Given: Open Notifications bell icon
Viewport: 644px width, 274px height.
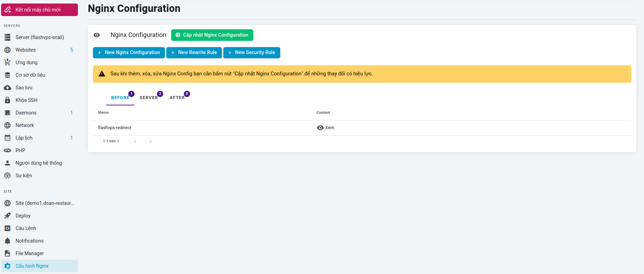Looking at the screenshot, I should pyautogui.click(x=7, y=241).
